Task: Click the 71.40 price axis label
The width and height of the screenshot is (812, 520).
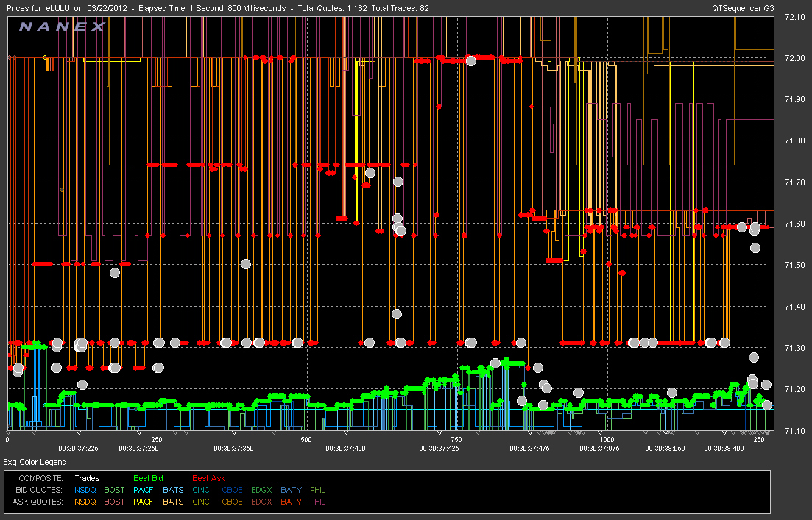Action: tap(795, 307)
